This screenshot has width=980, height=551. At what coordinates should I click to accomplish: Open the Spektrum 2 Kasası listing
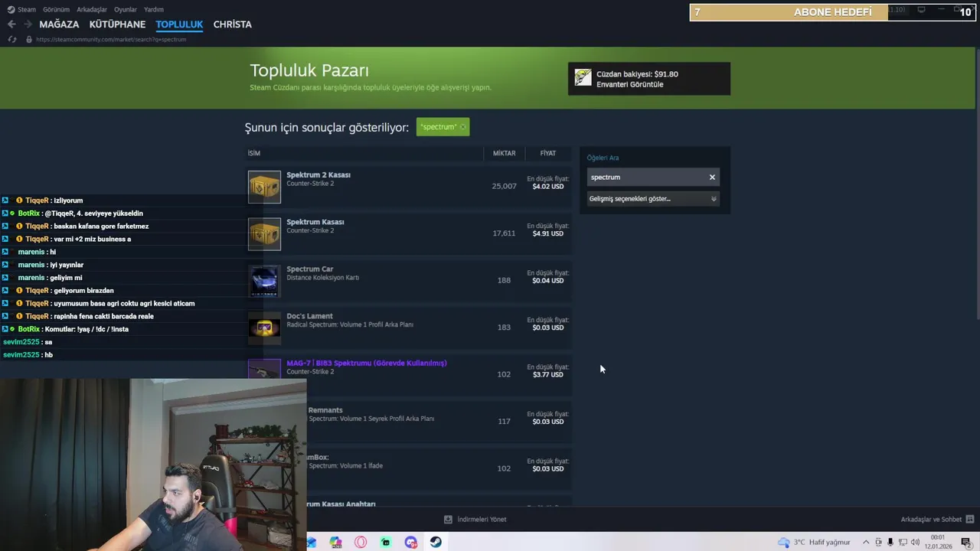[x=410, y=187]
